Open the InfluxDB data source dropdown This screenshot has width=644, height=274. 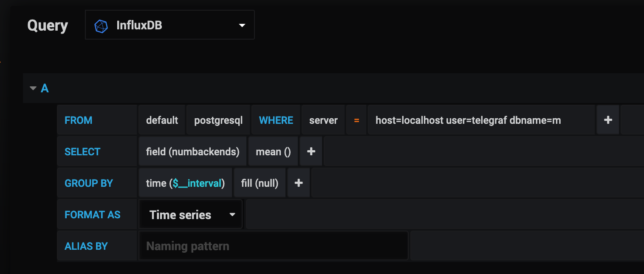click(169, 25)
